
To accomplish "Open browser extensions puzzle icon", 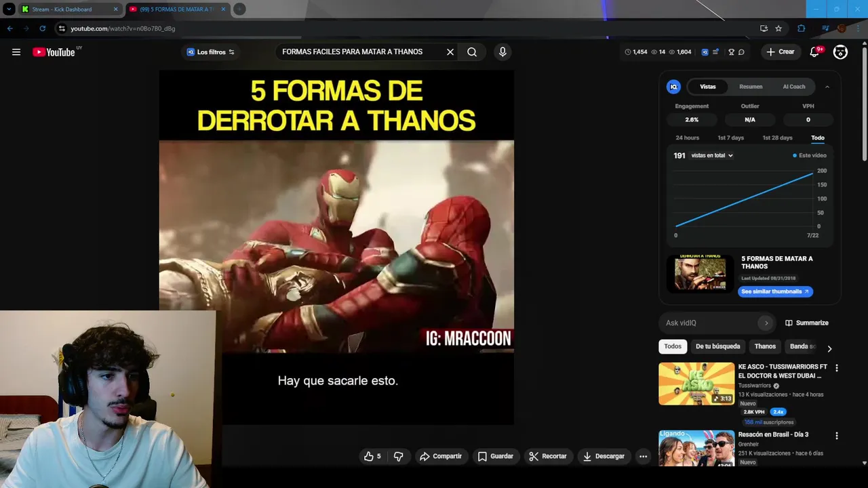I will 802,28.
